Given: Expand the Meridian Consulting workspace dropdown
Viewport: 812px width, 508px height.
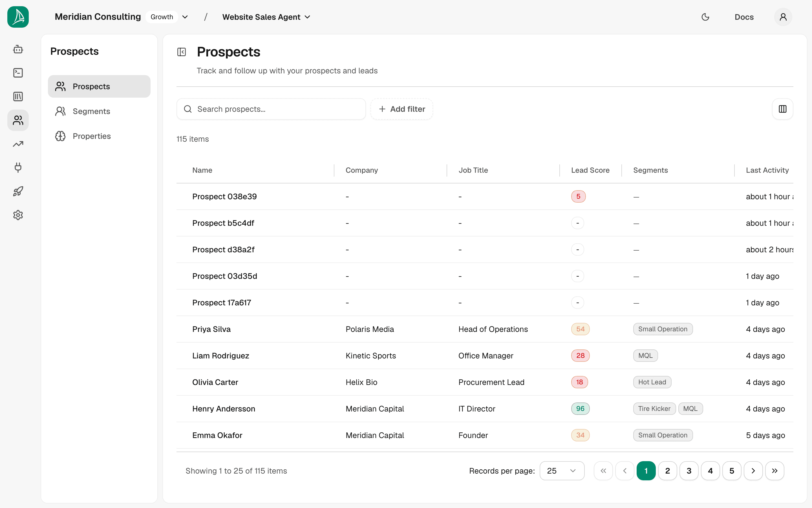Looking at the screenshot, I should 185,17.
